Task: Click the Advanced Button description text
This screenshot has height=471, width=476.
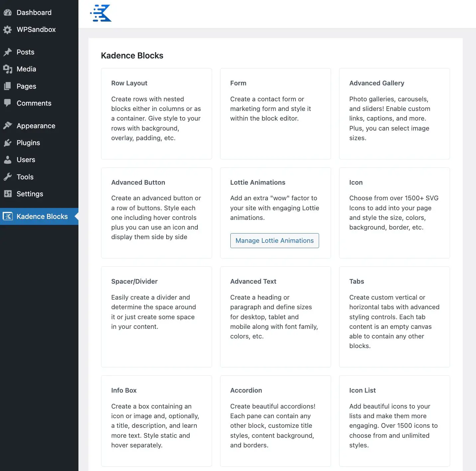Action: point(156,218)
